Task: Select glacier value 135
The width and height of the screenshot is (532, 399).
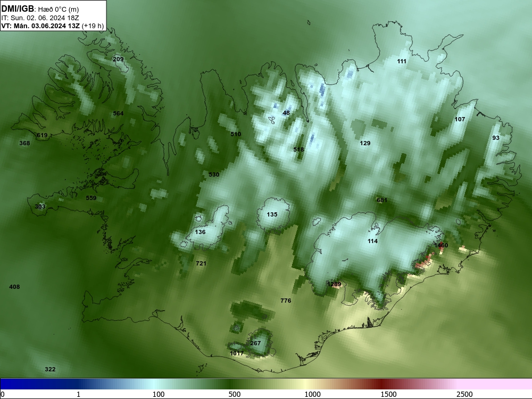Action: coord(272,214)
